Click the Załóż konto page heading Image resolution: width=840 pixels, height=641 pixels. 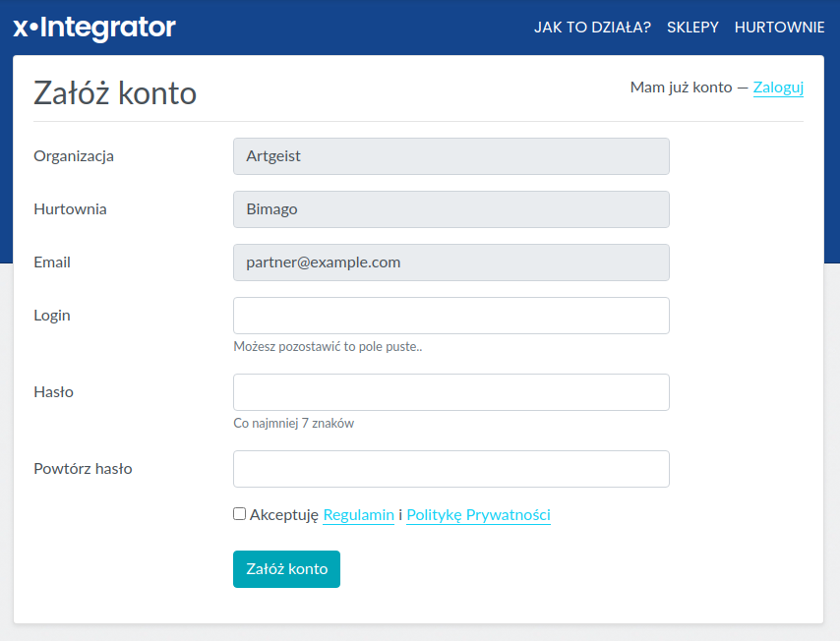(115, 93)
